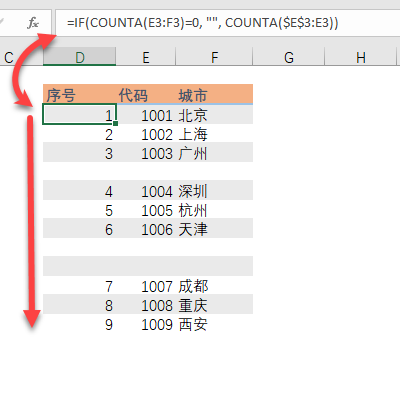400x393 pixels.
Task: Select cell with code 1004
Action: pyautogui.click(x=146, y=191)
